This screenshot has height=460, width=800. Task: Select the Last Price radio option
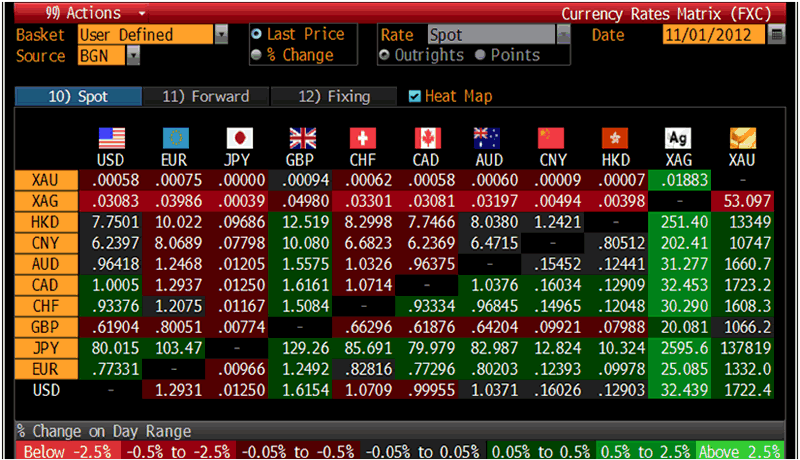[x=257, y=35]
